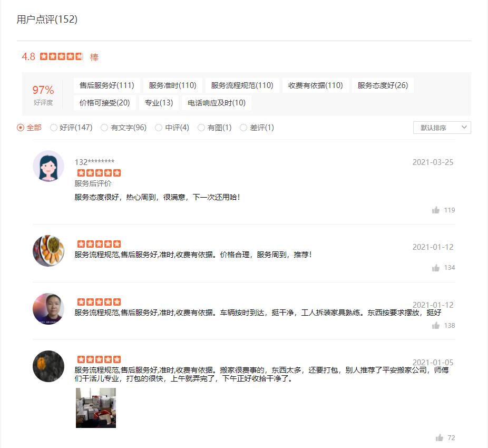Click thumbs-up icon showing 138 likes
Image resolution: width=488 pixels, height=448 pixels.
click(x=436, y=326)
